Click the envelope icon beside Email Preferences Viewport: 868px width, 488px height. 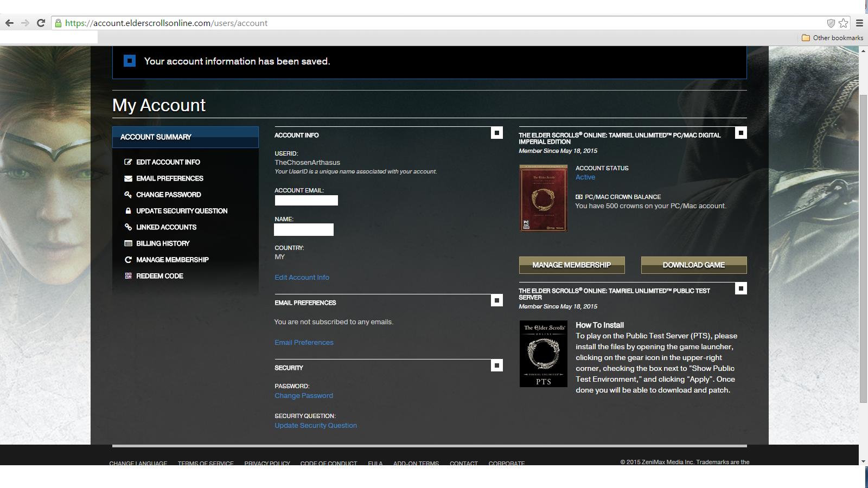[128, 178]
